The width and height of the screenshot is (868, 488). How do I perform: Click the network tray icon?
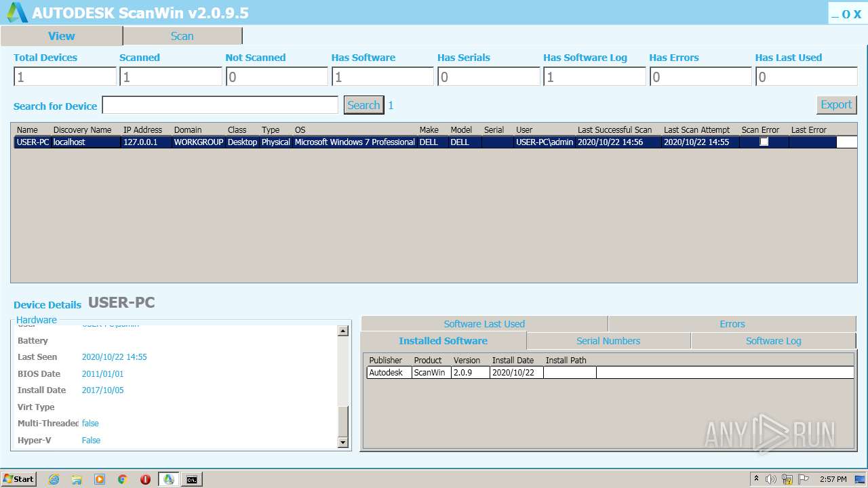tap(787, 479)
